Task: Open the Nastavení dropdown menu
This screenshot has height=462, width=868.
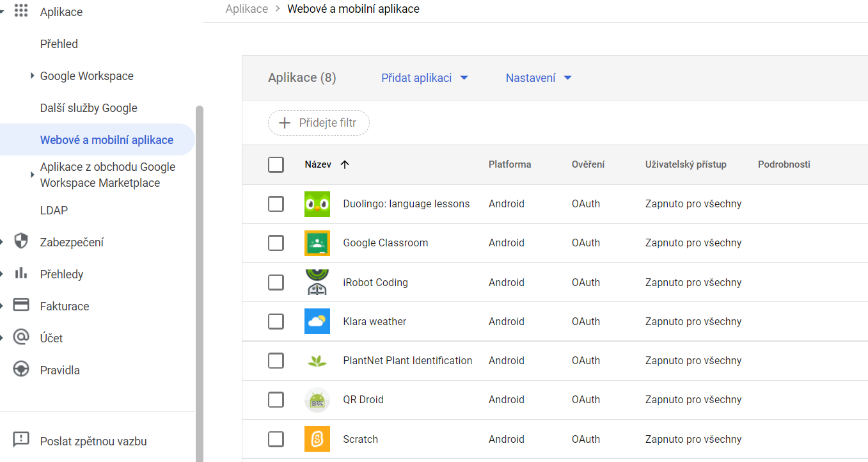Action: coord(538,78)
